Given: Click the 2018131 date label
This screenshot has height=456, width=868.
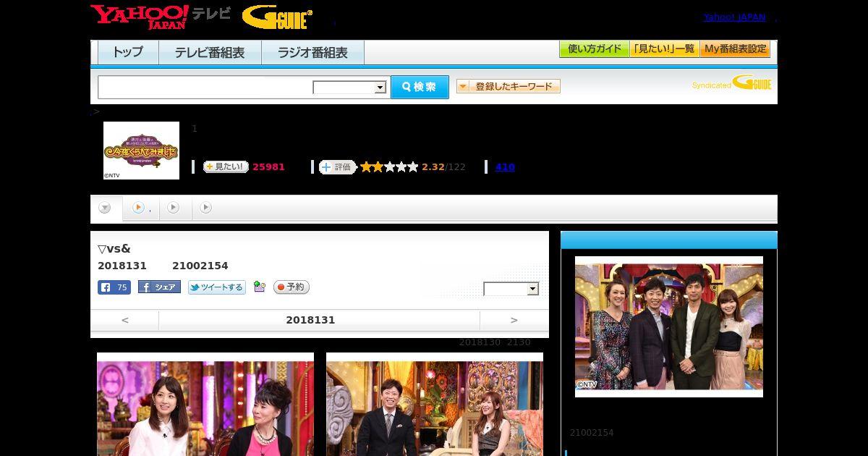Looking at the screenshot, I should pos(310,320).
